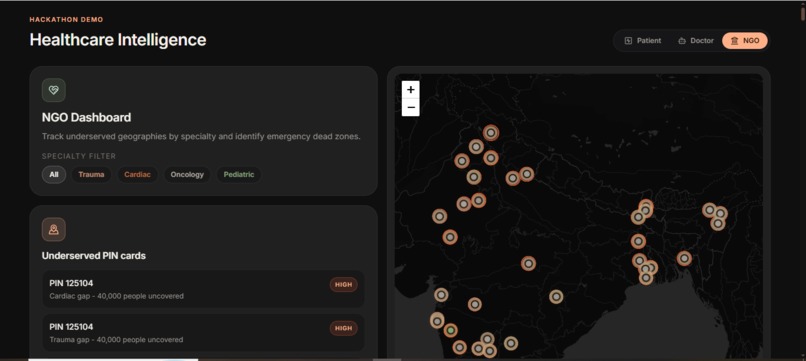
Task: Click the heart icon above NGO Dashboard
Action: 53,90
